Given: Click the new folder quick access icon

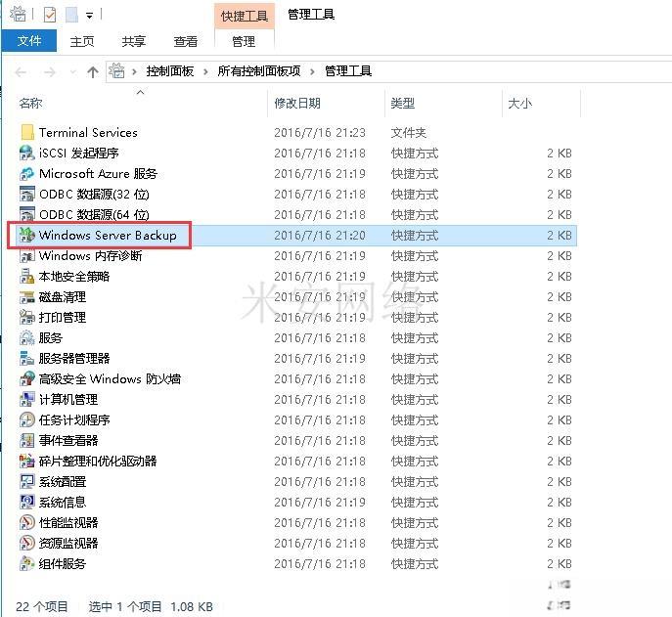Looking at the screenshot, I should (71, 15).
